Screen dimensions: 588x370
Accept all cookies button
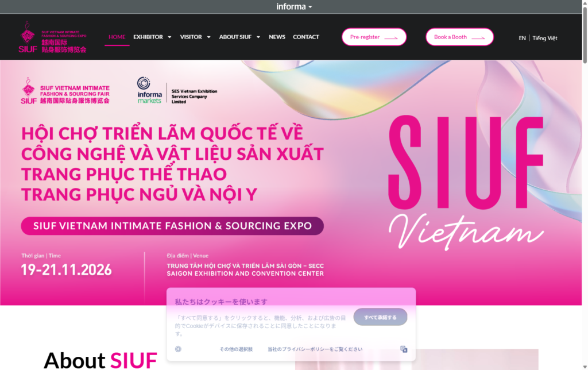point(380,317)
